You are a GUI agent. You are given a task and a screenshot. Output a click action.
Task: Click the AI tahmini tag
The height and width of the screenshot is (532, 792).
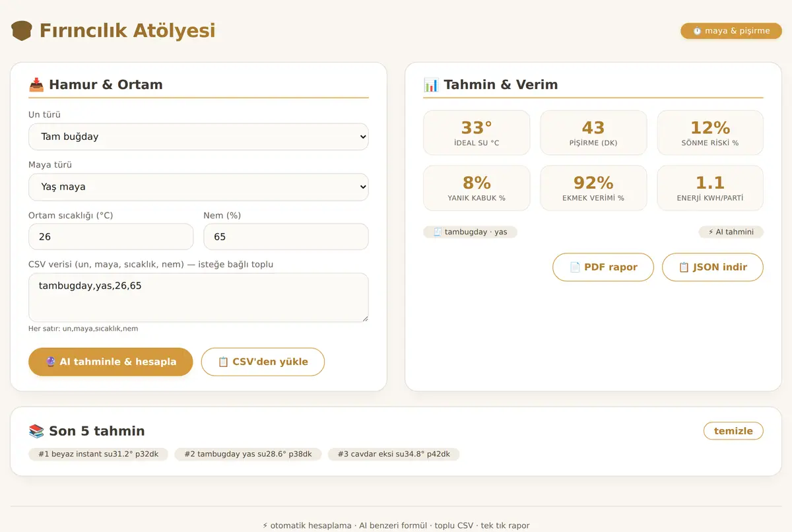point(731,232)
